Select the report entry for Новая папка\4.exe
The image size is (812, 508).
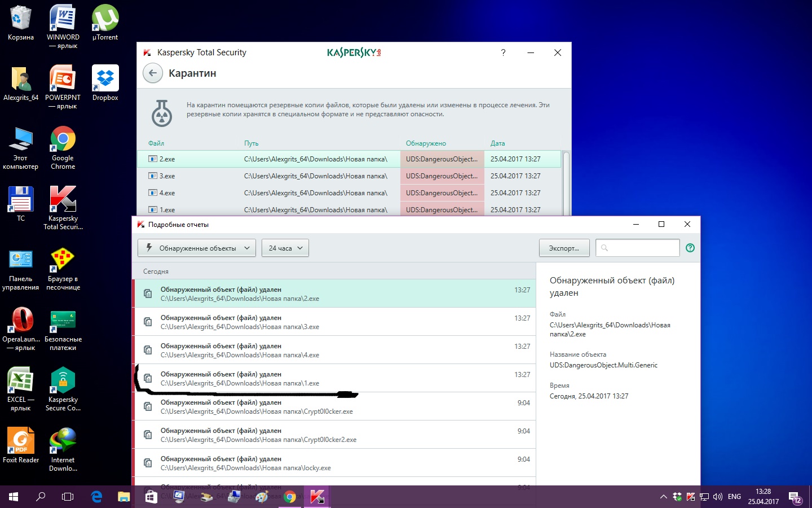(x=334, y=350)
